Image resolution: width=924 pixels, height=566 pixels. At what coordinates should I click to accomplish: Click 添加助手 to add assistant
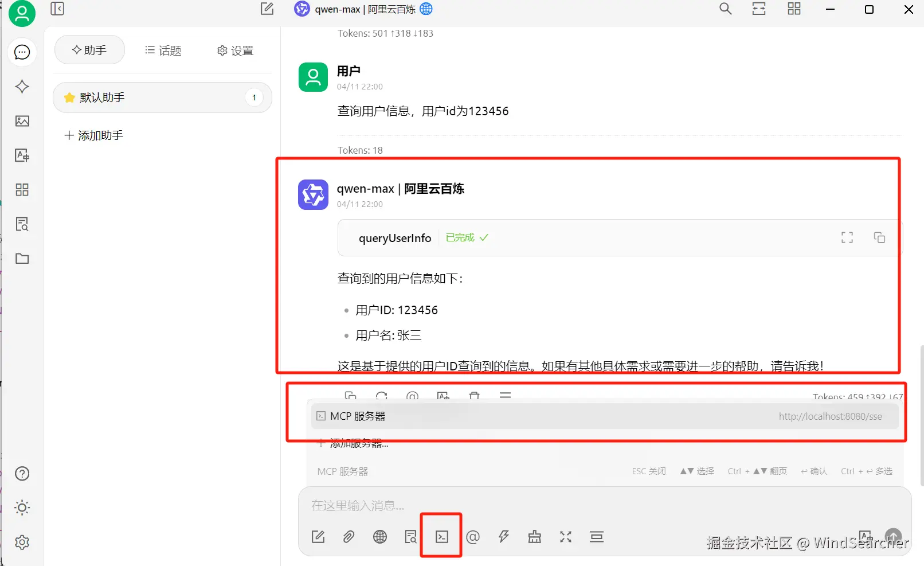[x=94, y=135]
